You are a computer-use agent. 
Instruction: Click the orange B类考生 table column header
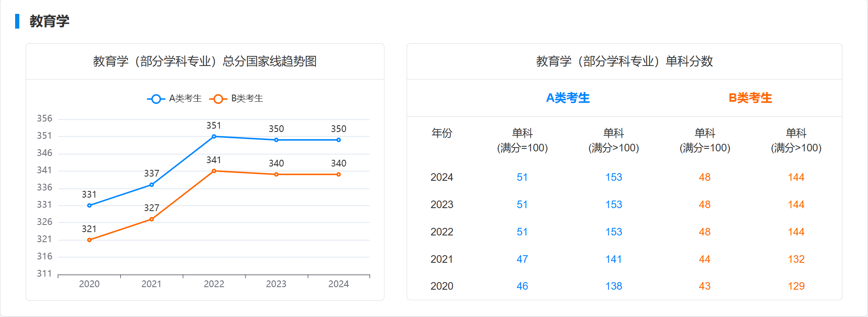750,98
